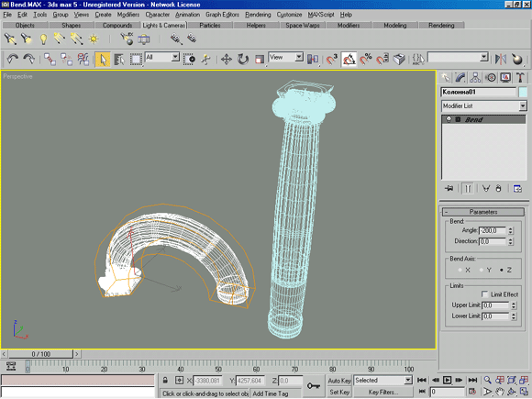Select the X bend axis radio

(460, 270)
